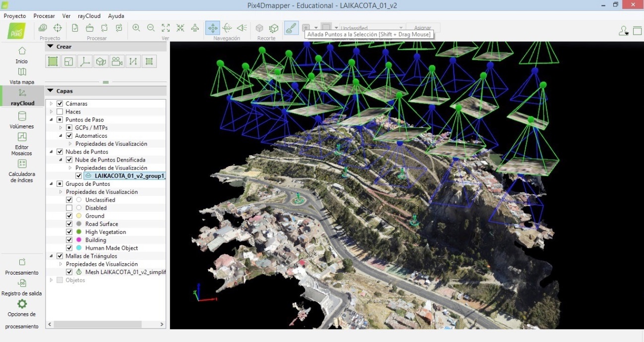Viewport: 644px width, 342px height.
Task: Click the zoom in magnifier icon
Action: pyautogui.click(x=136, y=28)
